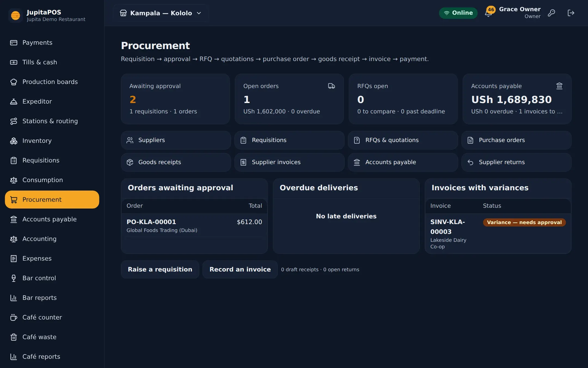Click the Awaiting approval summary card

point(175,99)
